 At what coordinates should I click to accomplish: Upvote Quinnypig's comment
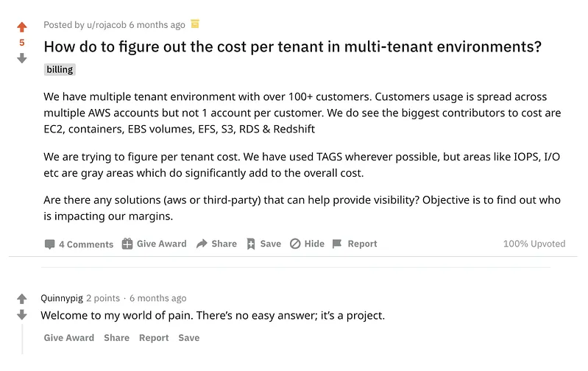coord(21,299)
